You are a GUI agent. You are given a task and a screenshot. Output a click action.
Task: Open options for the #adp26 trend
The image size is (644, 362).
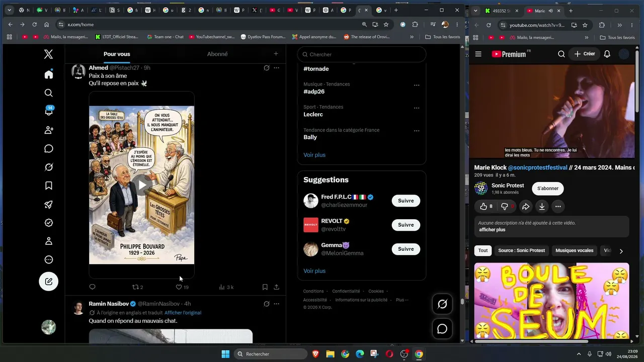coord(417,85)
